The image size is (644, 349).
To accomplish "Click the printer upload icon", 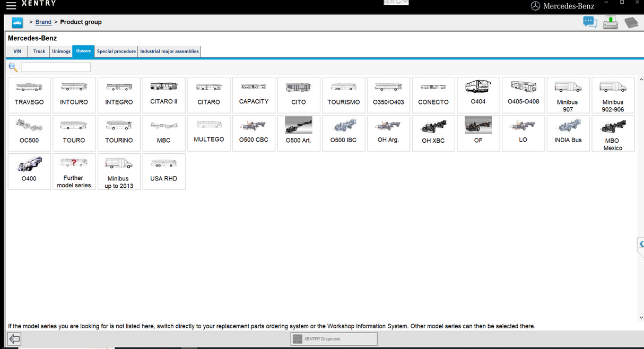I will [x=610, y=22].
